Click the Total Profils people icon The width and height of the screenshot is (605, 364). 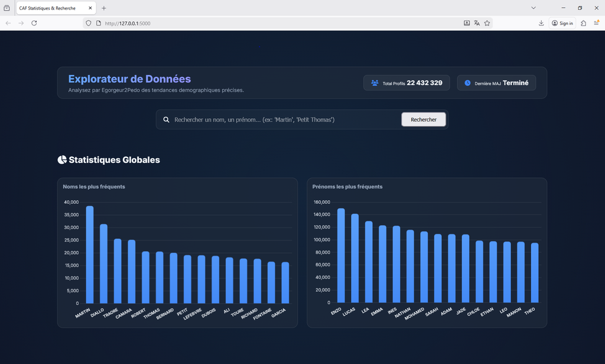(375, 83)
